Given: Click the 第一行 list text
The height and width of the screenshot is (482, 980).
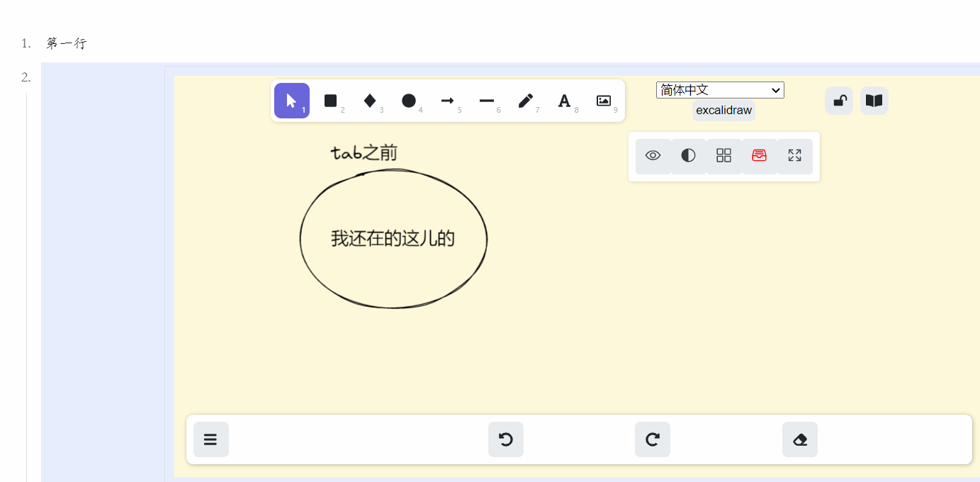Looking at the screenshot, I should click(x=65, y=43).
